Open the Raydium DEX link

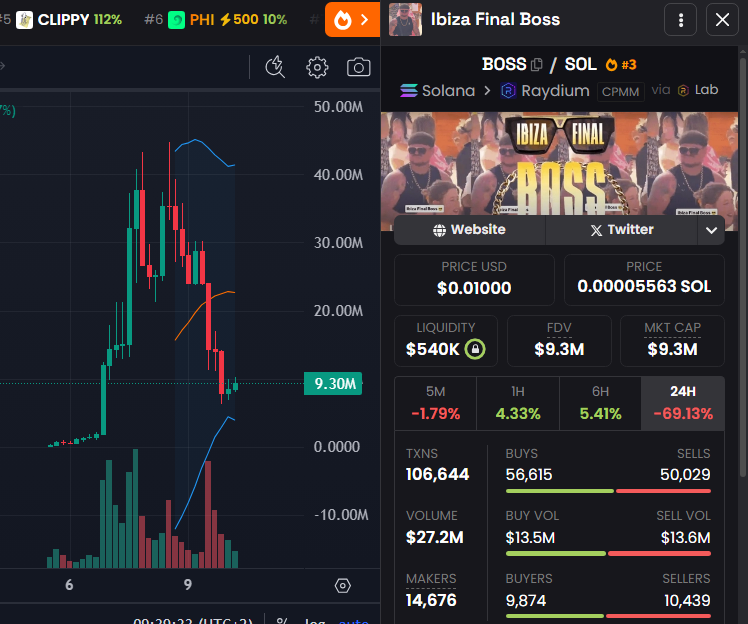coord(545,90)
